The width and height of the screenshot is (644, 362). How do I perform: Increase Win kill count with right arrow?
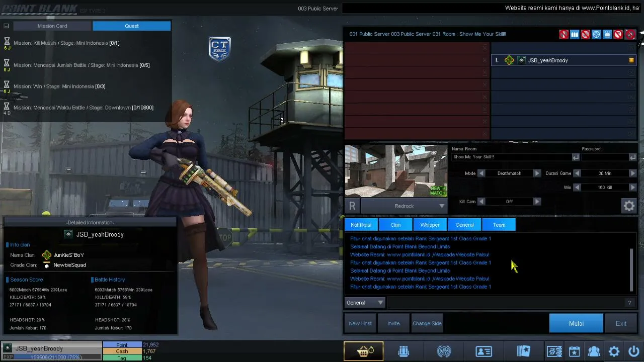(632, 188)
